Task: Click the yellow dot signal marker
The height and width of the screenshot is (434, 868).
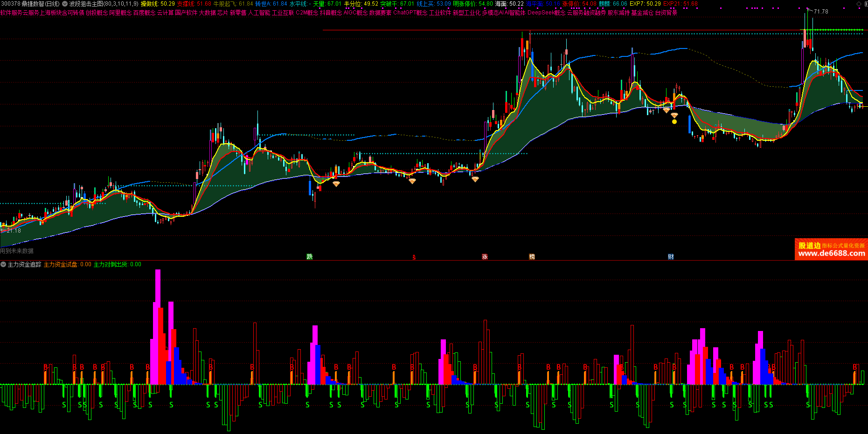Action: [x=674, y=122]
